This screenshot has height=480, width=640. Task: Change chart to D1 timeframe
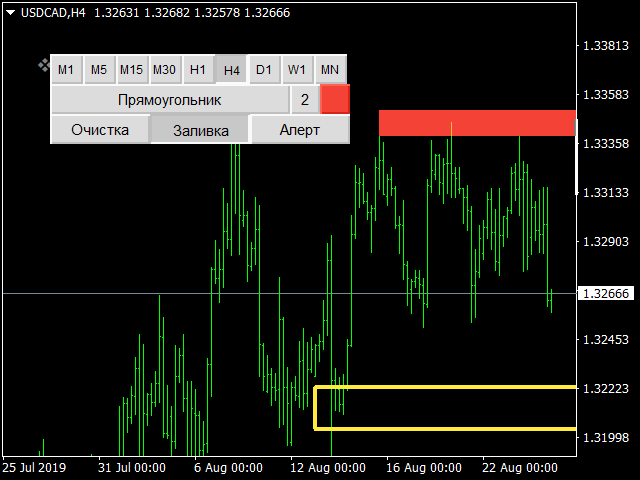pos(264,69)
